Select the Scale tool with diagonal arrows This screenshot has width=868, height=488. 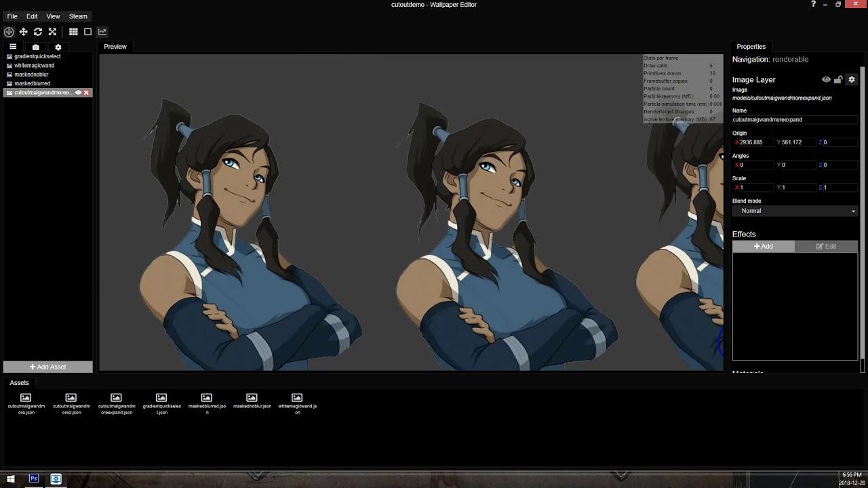click(x=52, y=32)
